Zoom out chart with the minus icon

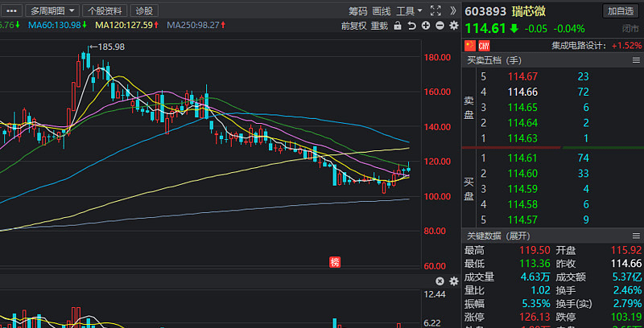tap(440, 26)
